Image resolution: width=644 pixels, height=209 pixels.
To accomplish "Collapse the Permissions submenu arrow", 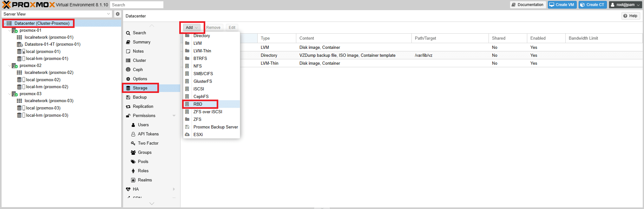I will [x=174, y=116].
